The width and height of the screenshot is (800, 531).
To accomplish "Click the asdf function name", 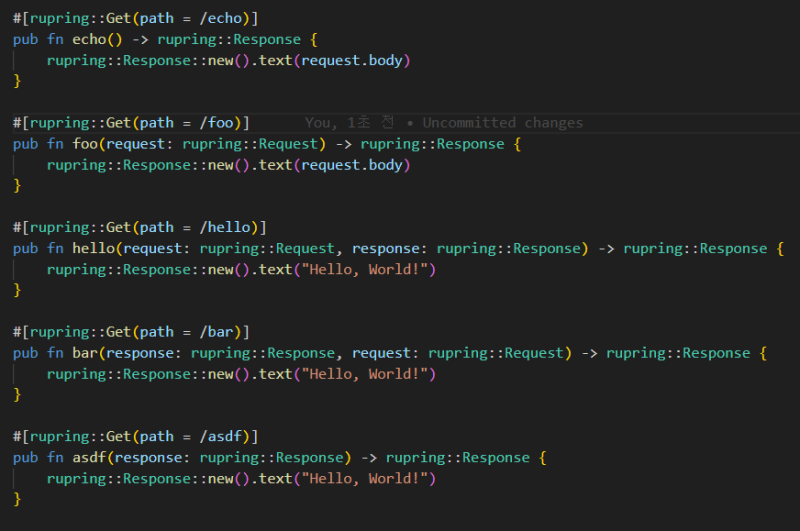I will pos(90,457).
